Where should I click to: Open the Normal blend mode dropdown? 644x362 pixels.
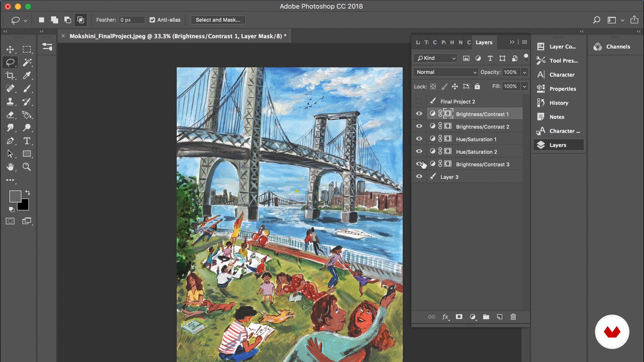point(446,72)
